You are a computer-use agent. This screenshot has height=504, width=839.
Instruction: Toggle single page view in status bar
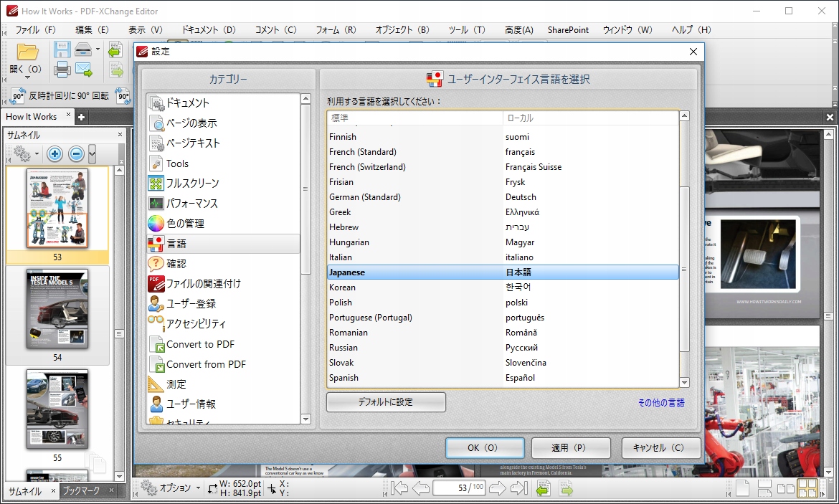742,488
